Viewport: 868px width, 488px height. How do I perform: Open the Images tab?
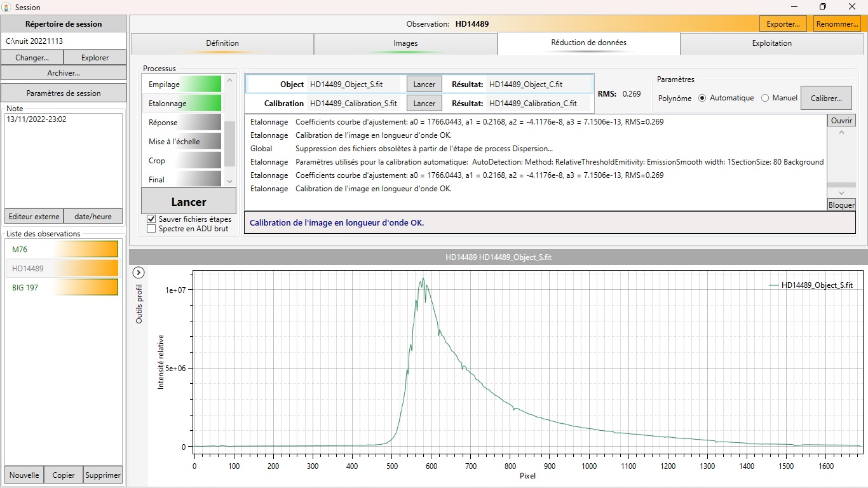point(405,43)
